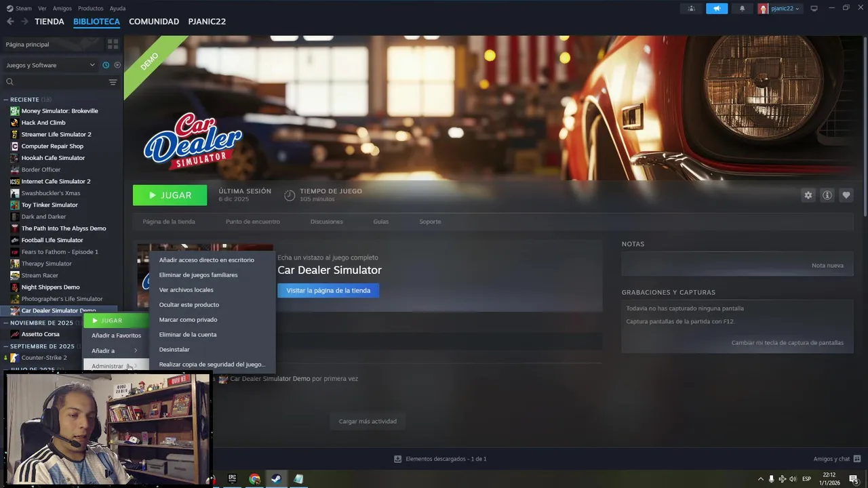Choose Añadir a Favoritos in context menu

click(x=116, y=335)
